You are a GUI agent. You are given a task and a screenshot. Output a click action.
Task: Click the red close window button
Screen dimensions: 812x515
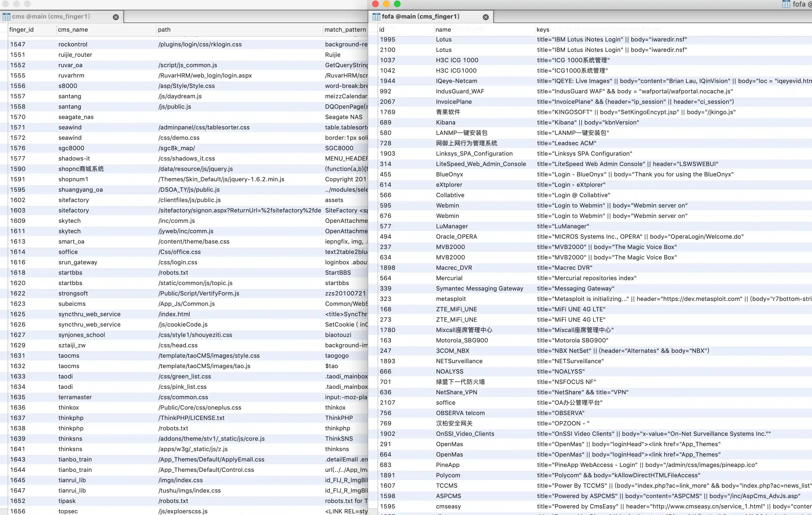pos(375,4)
